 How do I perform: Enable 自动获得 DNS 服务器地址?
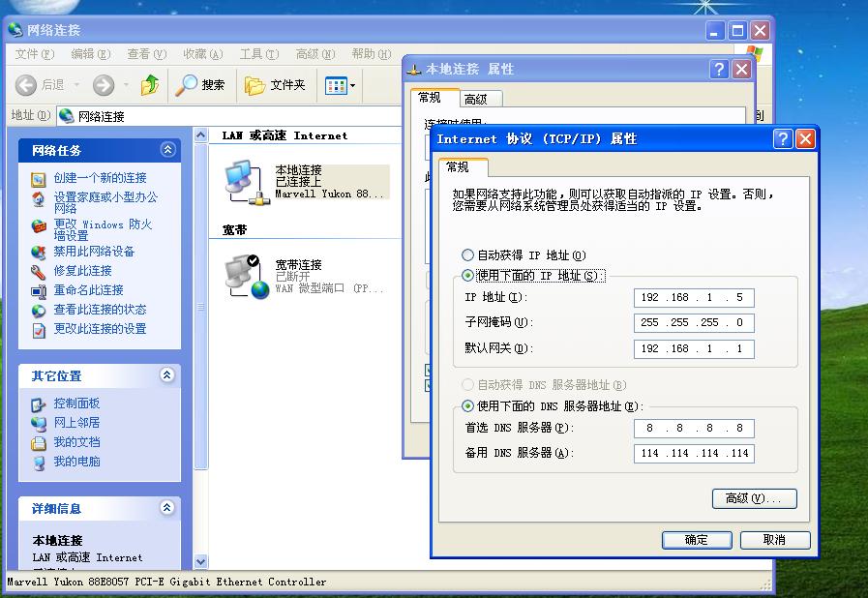467,383
